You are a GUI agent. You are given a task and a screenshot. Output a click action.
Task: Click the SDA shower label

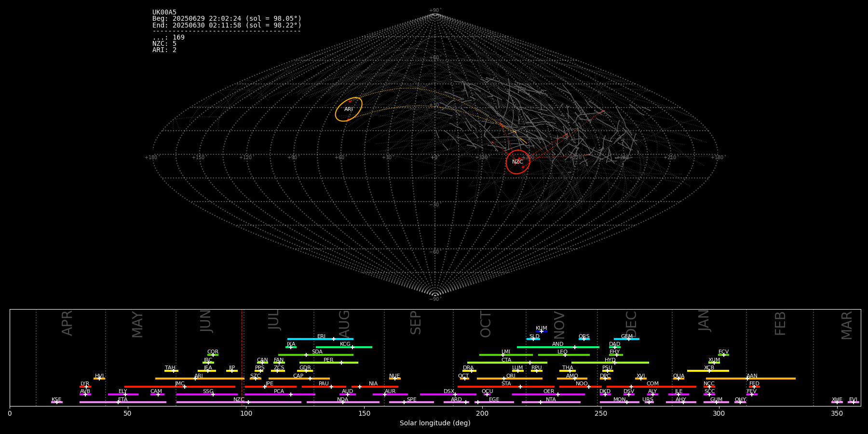coord(317,352)
